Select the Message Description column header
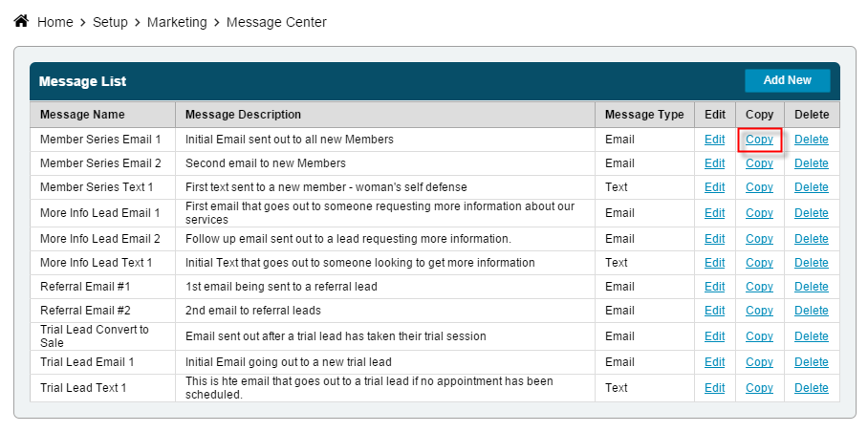Image resolution: width=868 pixels, height=432 pixels. 243,115
